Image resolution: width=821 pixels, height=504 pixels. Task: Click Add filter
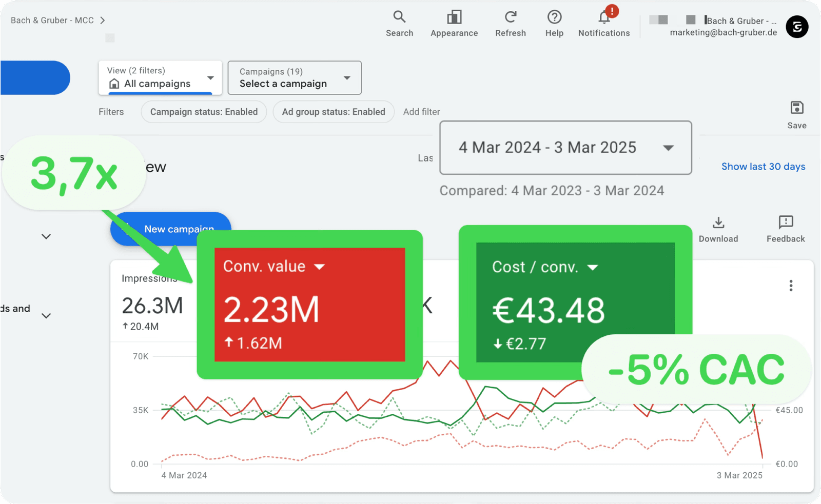421,112
